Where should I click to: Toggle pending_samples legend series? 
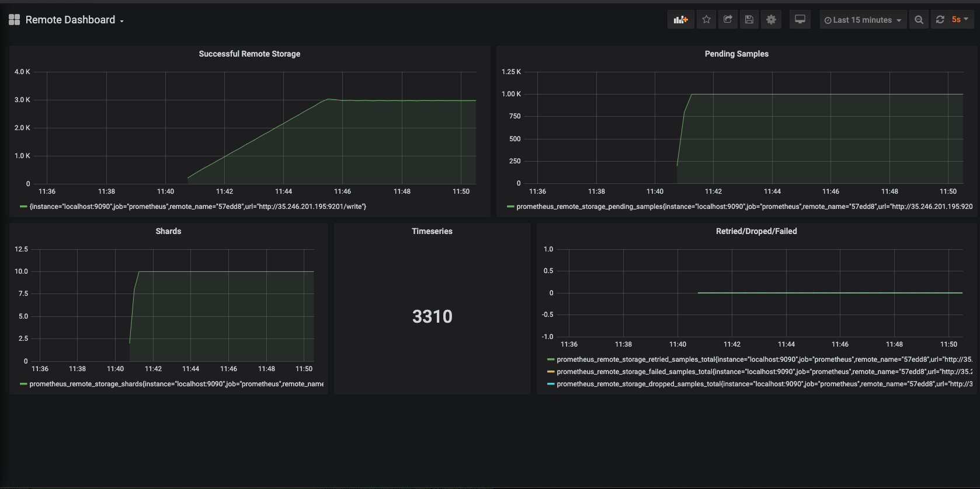745,207
